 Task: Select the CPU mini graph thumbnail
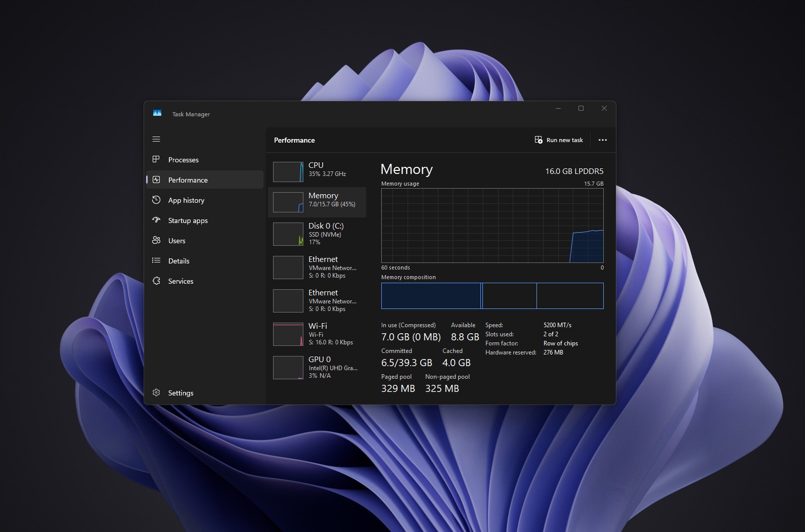click(x=288, y=172)
